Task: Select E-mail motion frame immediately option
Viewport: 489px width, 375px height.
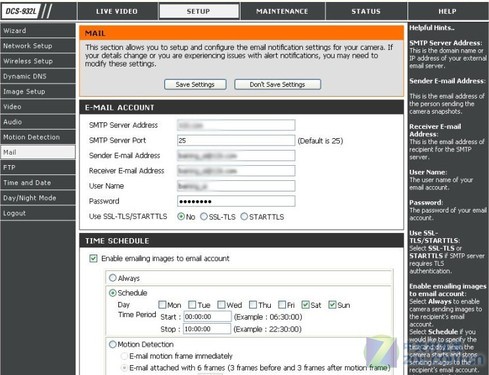Action: 124,356
